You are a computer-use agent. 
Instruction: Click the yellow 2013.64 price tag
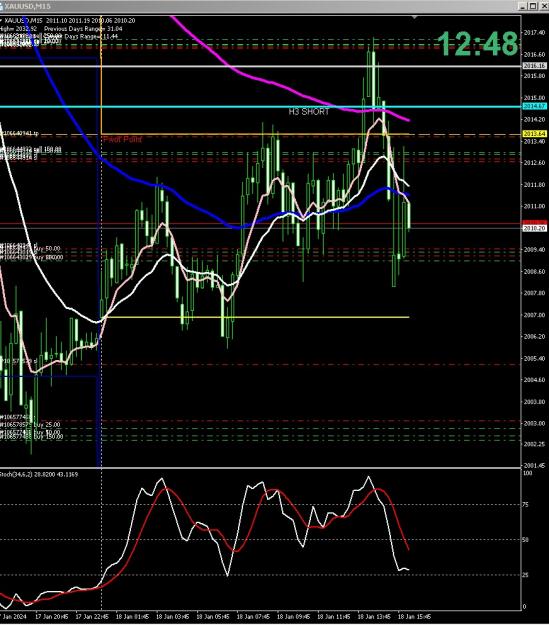(x=534, y=134)
